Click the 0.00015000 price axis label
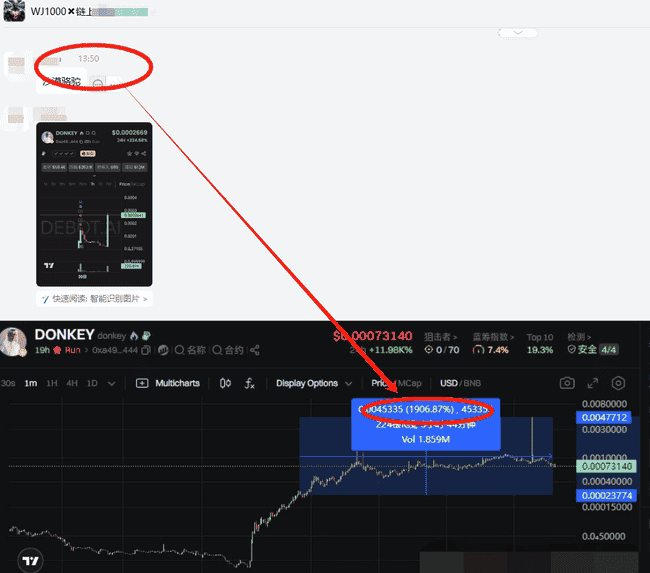 607,507
